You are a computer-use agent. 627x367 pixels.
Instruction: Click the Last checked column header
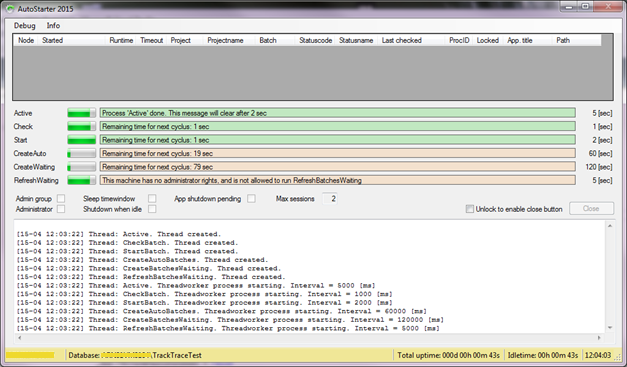411,40
